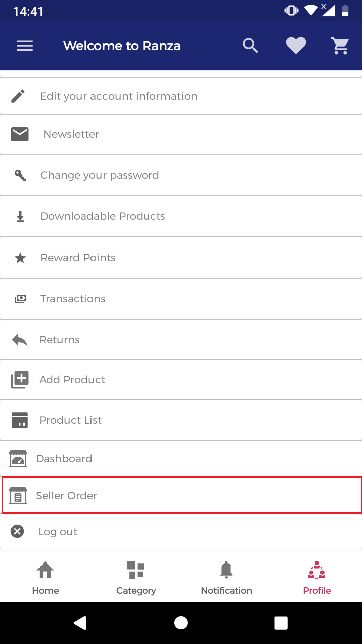Open the Returns entry
Image resolution: width=362 pixels, height=644 pixels.
click(x=181, y=340)
